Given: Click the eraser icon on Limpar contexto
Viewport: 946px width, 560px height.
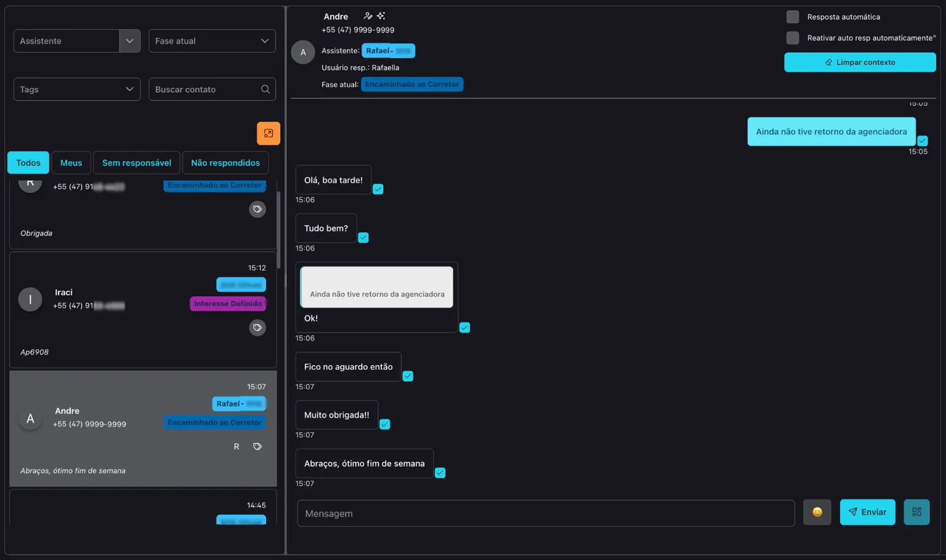Looking at the screenshot, I should pyautogui.click(x=828, y=62).
